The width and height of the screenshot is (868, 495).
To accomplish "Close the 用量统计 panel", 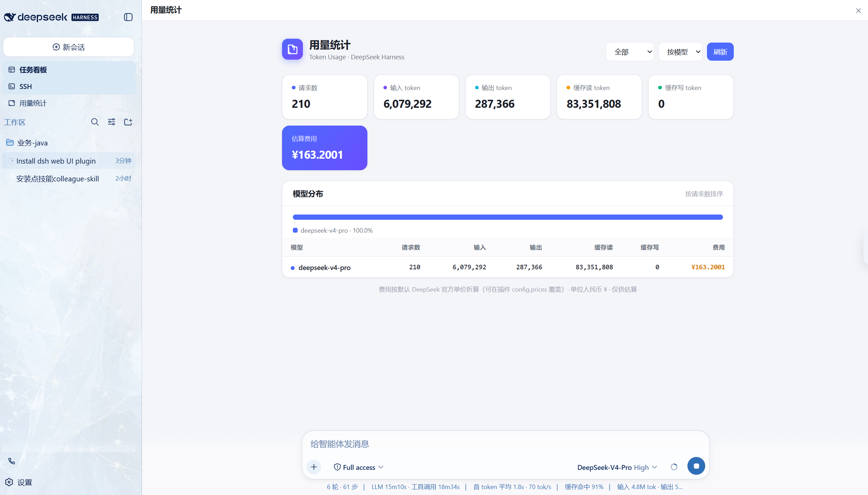I will [x=858, y=10].
